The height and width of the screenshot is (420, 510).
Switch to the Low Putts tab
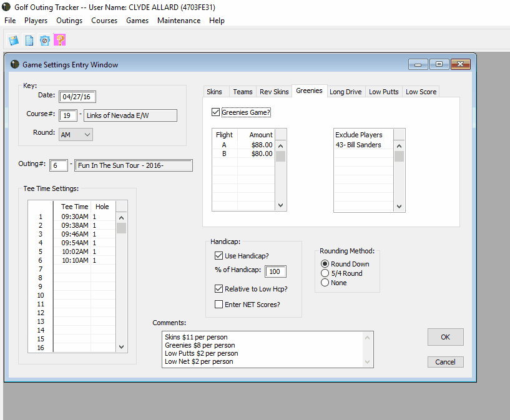383,92
